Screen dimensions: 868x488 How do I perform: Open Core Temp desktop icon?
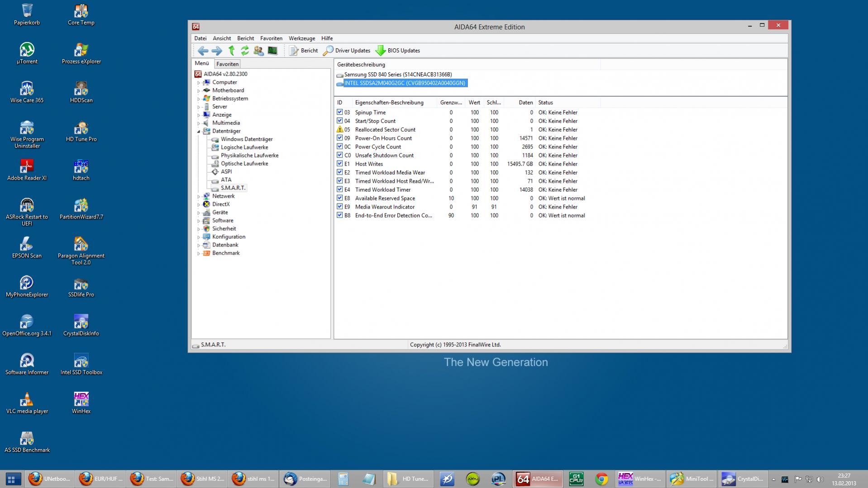(x=81, y=14)
